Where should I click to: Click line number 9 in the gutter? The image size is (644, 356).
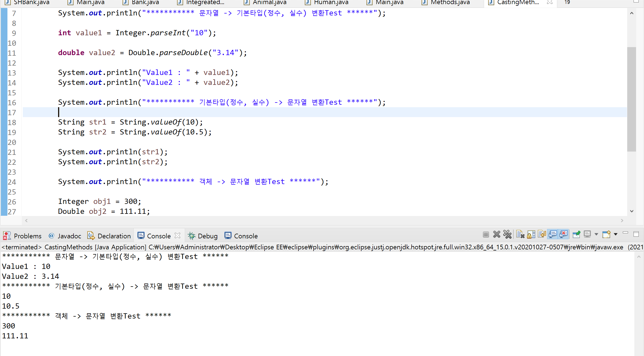click(x=14, y=33)
